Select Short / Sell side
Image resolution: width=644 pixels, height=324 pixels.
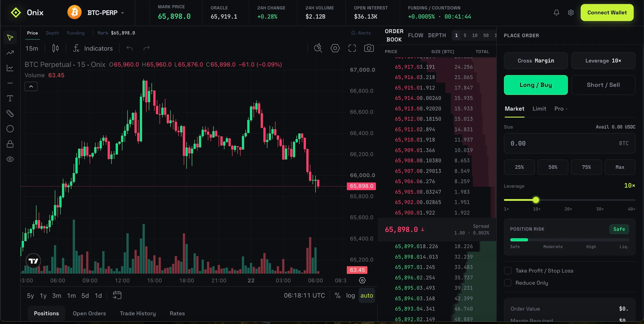pyautogui.click(x=603, y=85)
